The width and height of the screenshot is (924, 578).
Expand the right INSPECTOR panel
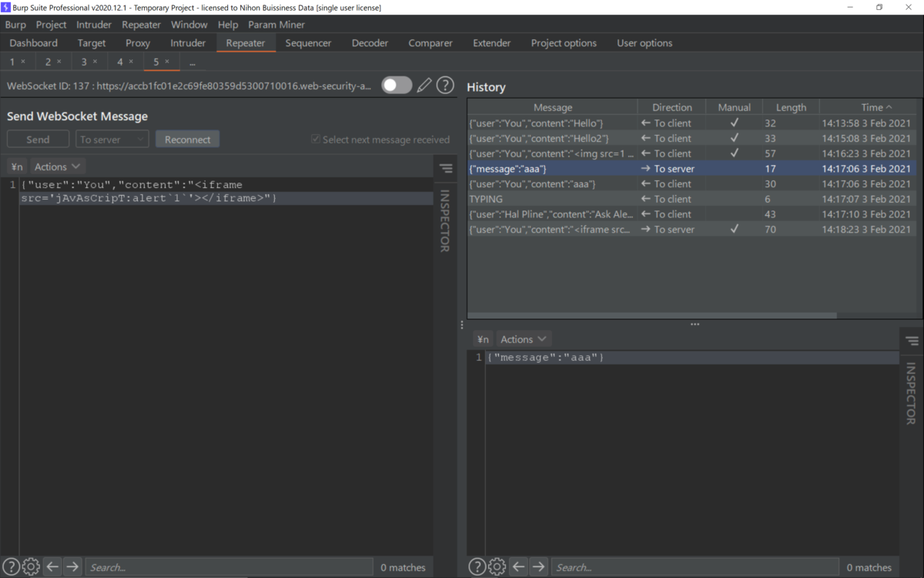coord(911,393)
